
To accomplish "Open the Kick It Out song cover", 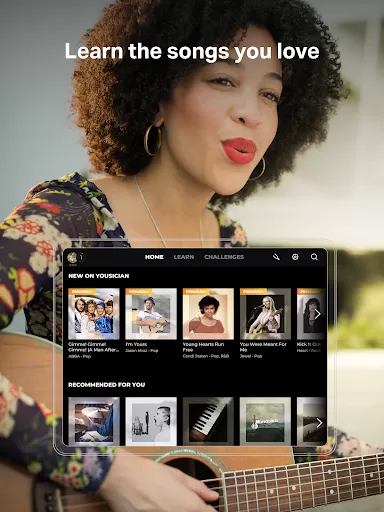I will (311, 314).
